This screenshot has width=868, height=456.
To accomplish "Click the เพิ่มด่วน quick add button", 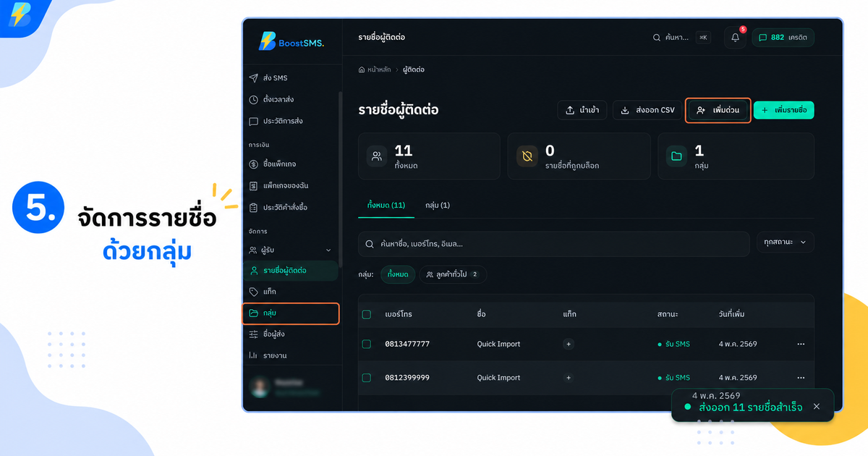I will click(x=718, y=110).
